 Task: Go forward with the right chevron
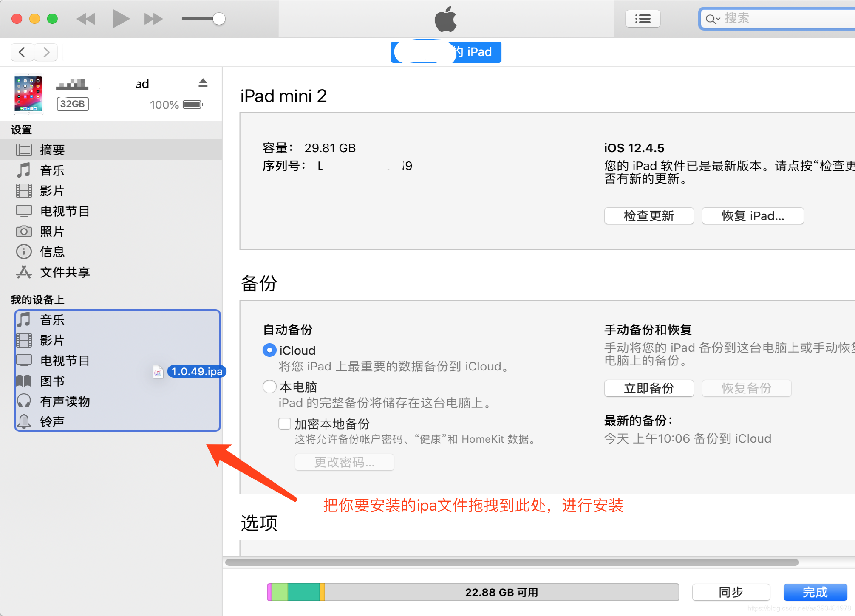(x=46, y=52)
